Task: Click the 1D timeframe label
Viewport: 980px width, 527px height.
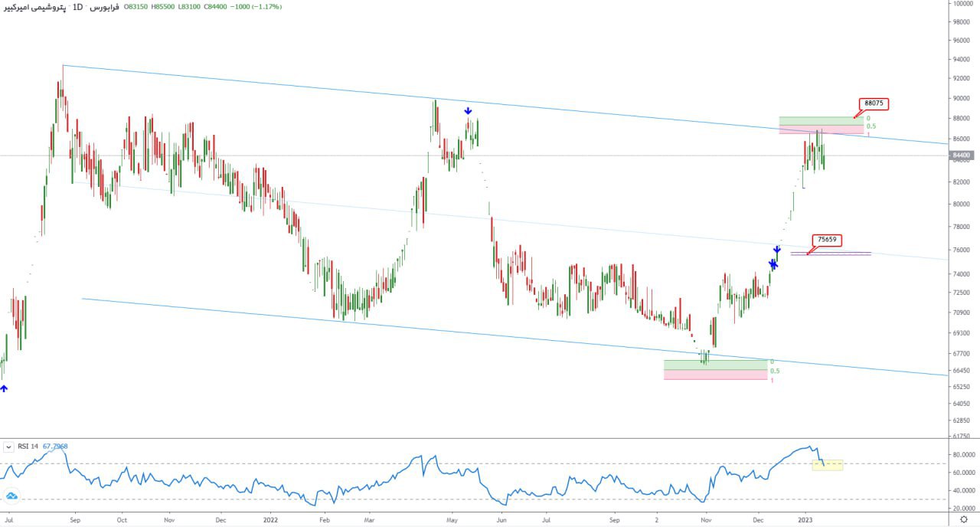Action: click(x=78, y=7)
